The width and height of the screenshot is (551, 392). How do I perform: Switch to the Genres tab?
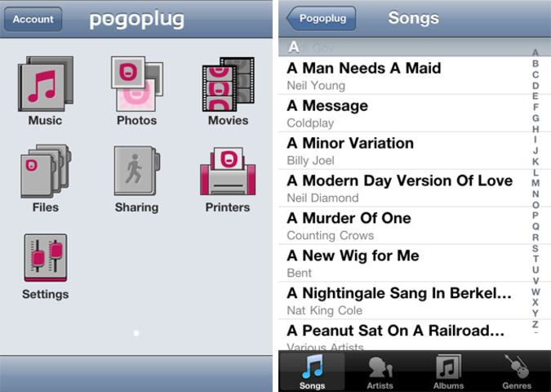pos(516,371)
